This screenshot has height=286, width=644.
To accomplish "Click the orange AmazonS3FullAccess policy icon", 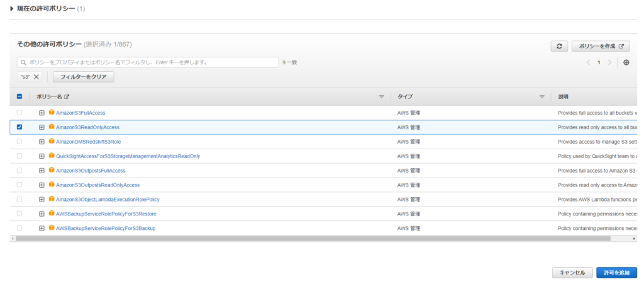I will [52, 112].
